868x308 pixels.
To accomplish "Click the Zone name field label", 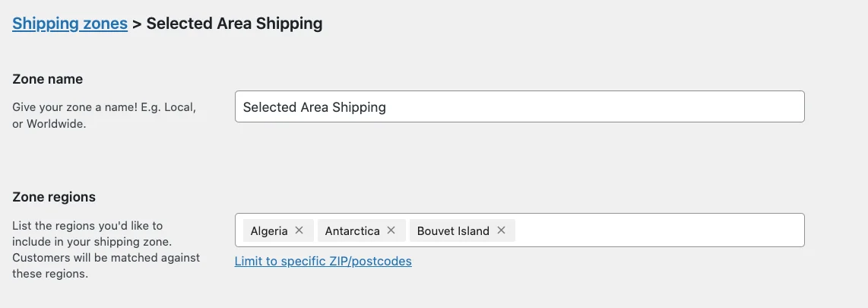I will (x=48, y=79).
